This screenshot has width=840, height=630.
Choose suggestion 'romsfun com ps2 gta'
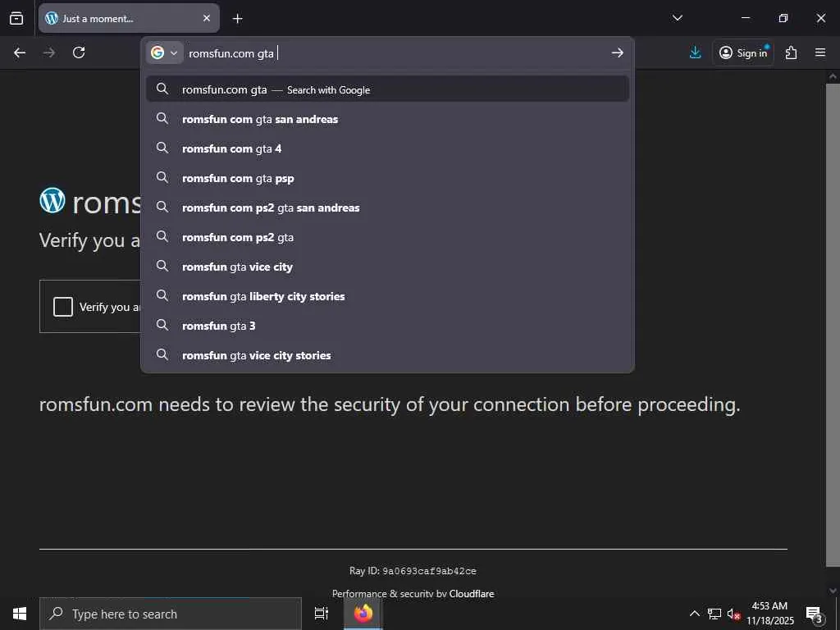(x=387, y=237)
